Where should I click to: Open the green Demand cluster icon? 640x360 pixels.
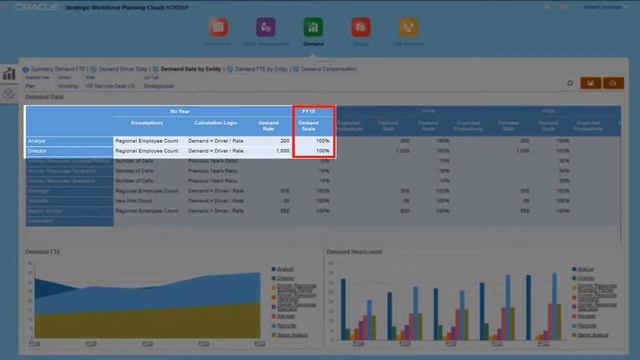tap(313, 27)
